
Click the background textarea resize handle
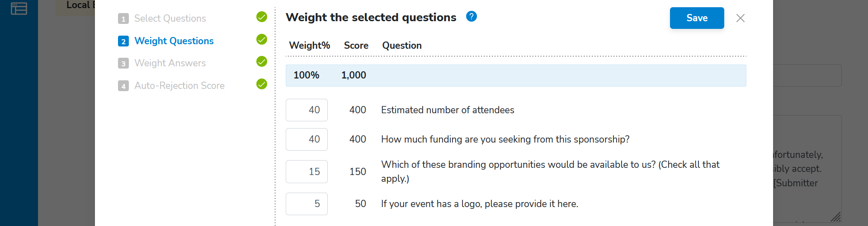coord(835,217)
